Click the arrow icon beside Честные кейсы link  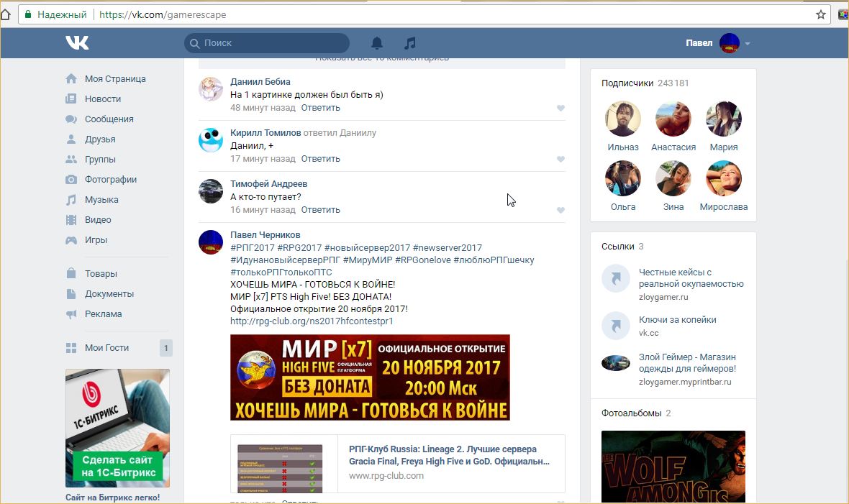[616, 278]
